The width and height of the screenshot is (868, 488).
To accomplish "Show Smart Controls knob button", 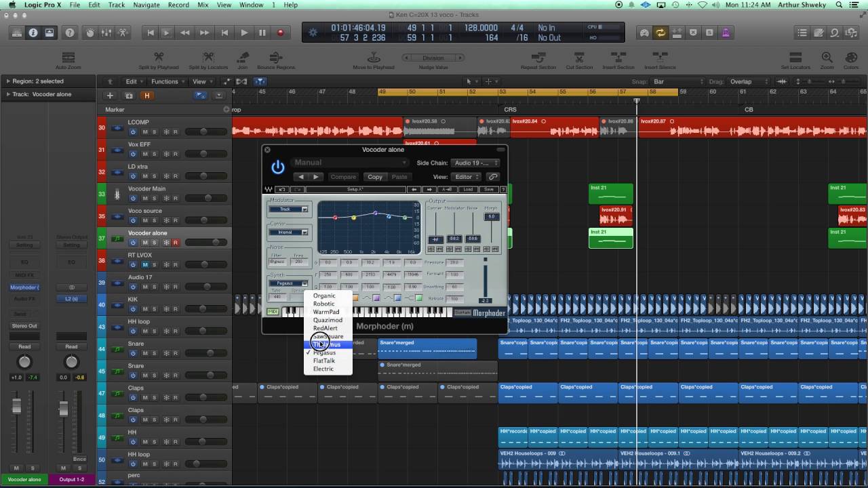I will coord(90,33).
